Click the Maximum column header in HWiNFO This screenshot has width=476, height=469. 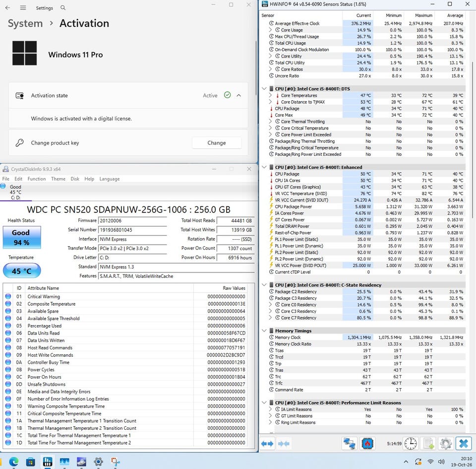[419, 15]
